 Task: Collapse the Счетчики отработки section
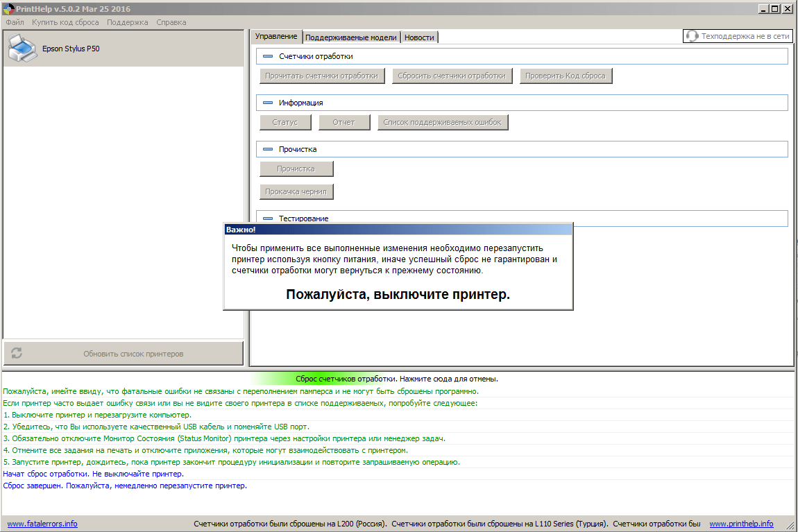coord(268,56)
